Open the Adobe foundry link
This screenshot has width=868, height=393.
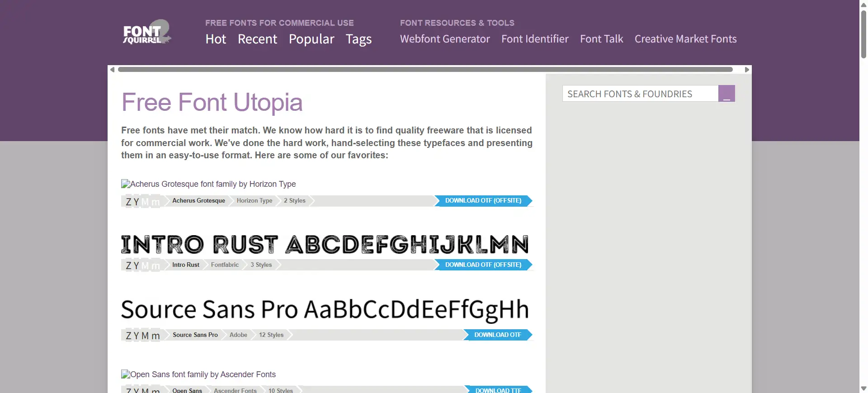(238, 335)
